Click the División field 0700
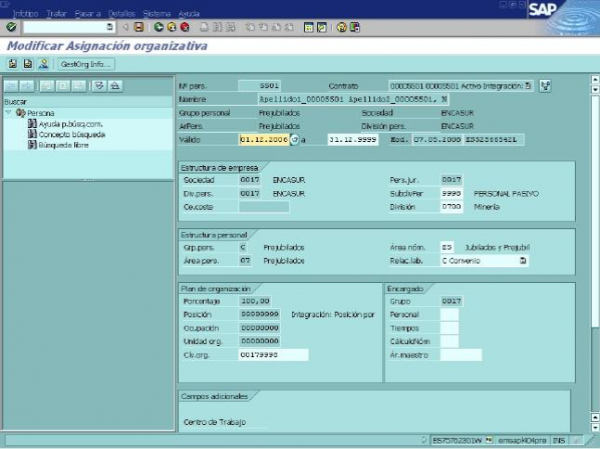The image size is (600, 449). coord(452,207)
